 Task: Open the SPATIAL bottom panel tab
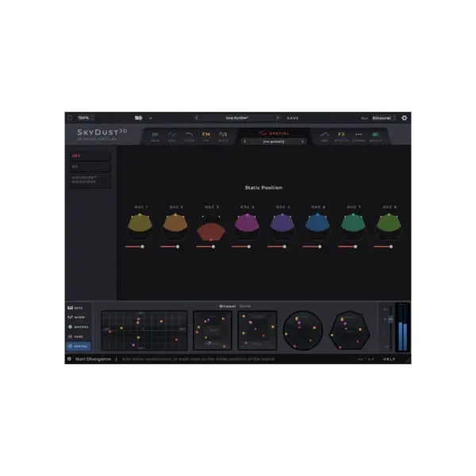tap(79, 347)
